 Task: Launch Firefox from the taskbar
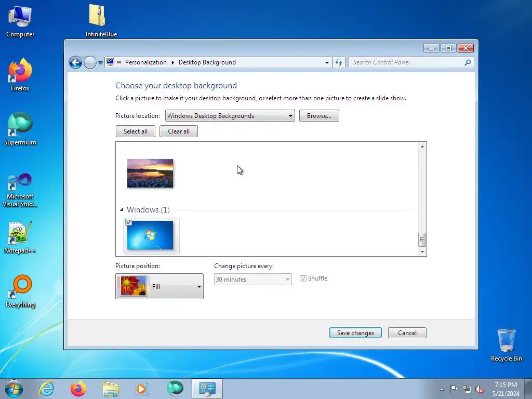point(78,389)
